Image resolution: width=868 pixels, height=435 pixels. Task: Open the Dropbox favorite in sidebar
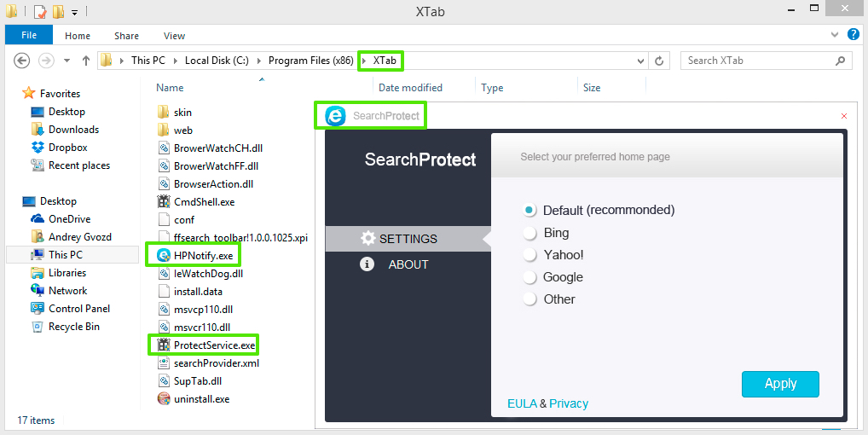(67, 148)
